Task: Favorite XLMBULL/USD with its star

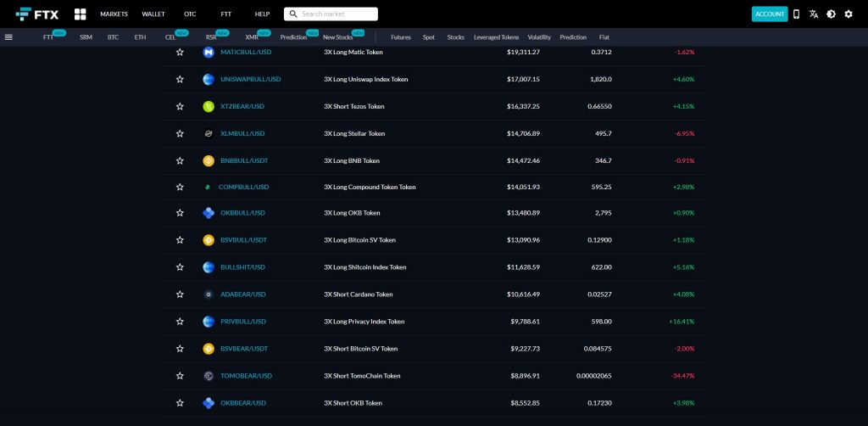Action: pyautogui.click(x=180, y=133)
